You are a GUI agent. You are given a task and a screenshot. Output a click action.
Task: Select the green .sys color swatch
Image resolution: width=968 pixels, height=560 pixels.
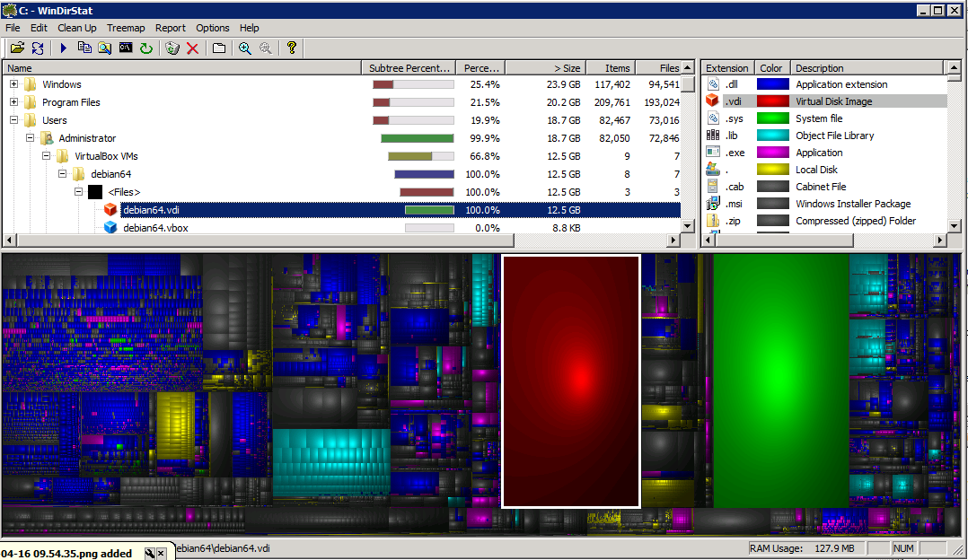click(772, 118)
